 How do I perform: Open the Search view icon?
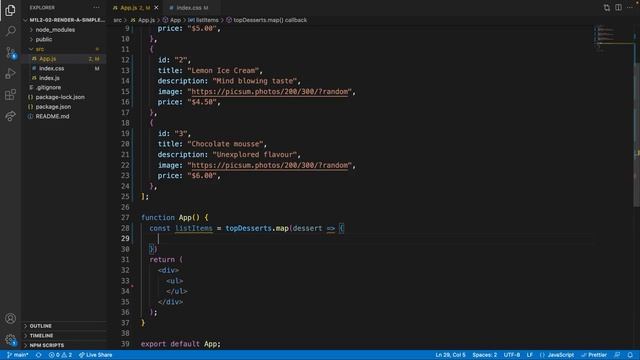(x=11, y=31)
